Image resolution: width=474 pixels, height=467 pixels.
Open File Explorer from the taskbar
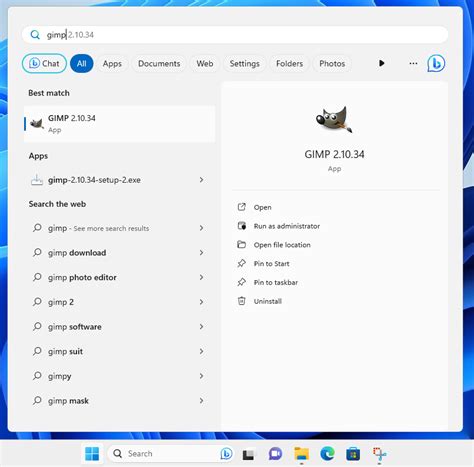click(x=301, y=454)
